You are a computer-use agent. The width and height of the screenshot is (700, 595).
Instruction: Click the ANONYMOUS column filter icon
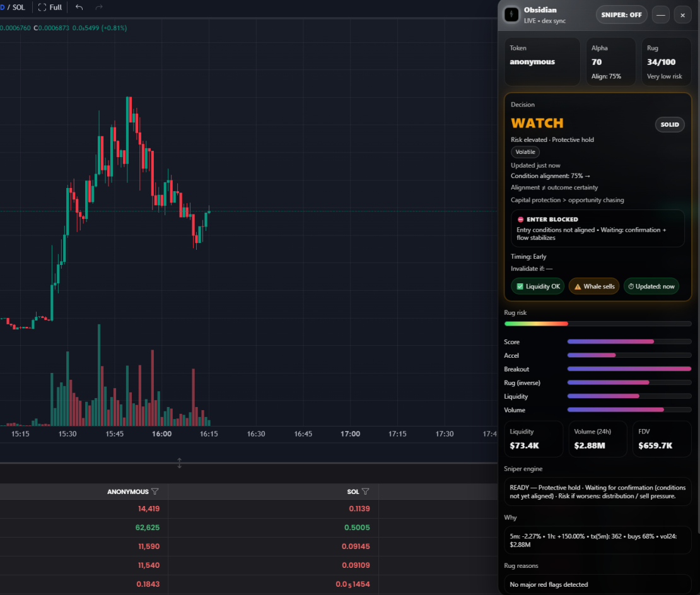tap(155, 492)
